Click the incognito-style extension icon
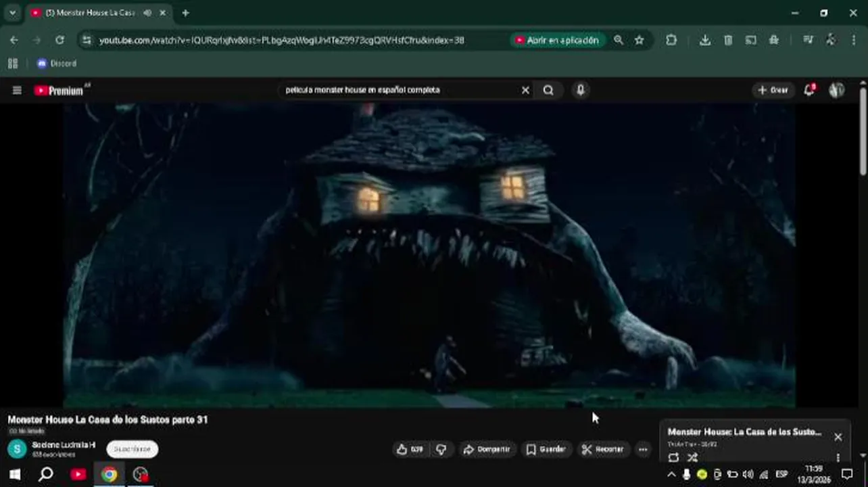 774,41
